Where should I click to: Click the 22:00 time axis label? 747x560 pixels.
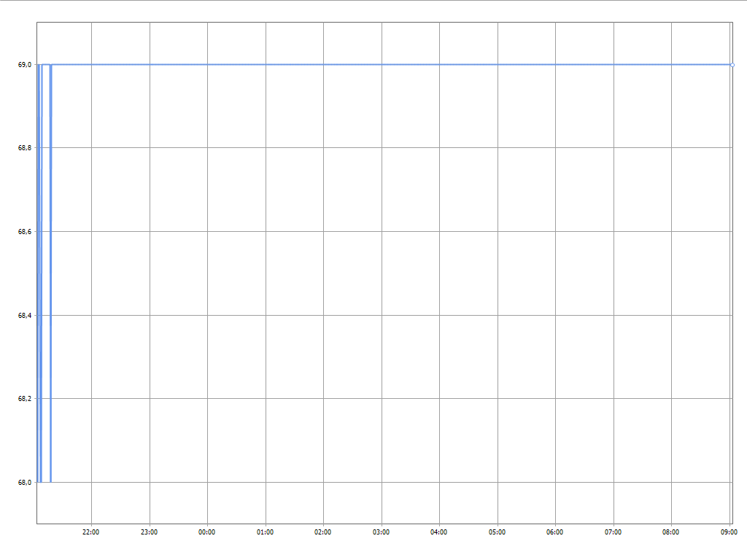(91, 532)
